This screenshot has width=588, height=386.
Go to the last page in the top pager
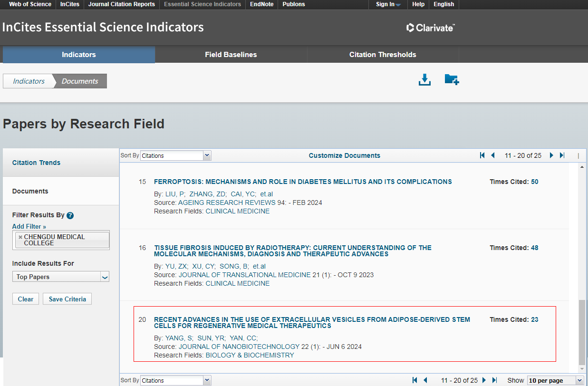562,155
